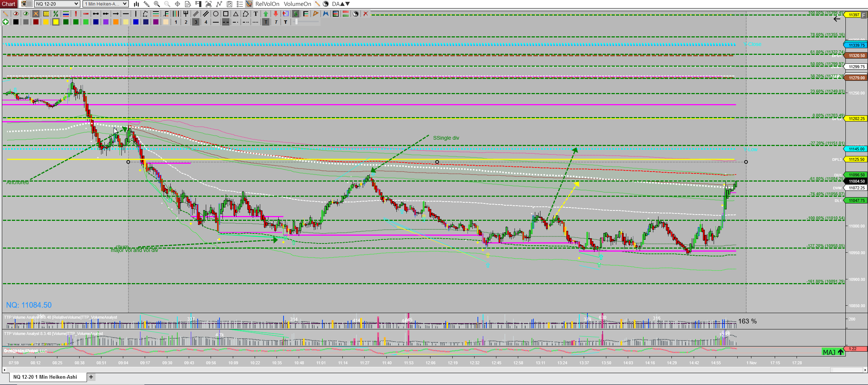868x385 pixels.
Task: Toggle the VolumeOn indicator button
Action: point(298,4)
